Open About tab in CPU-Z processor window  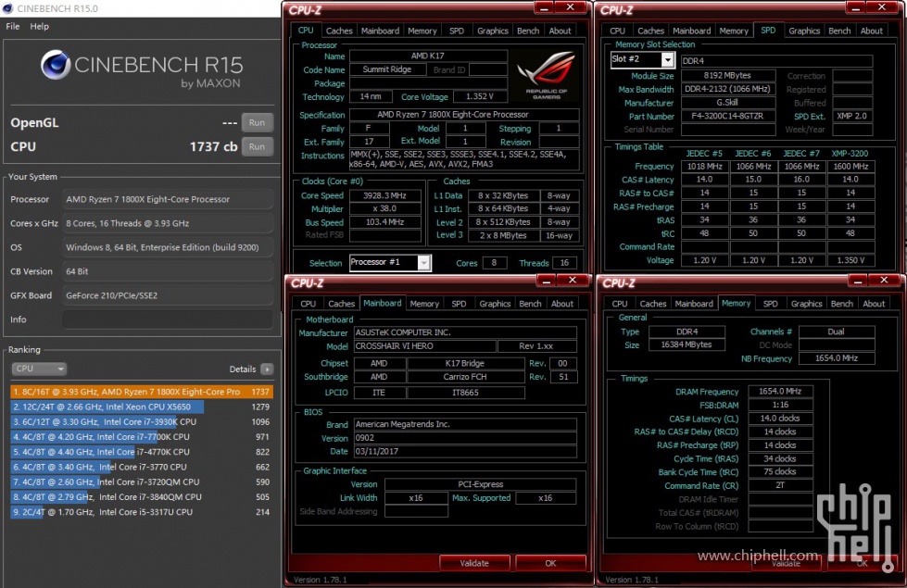point(560,31)
